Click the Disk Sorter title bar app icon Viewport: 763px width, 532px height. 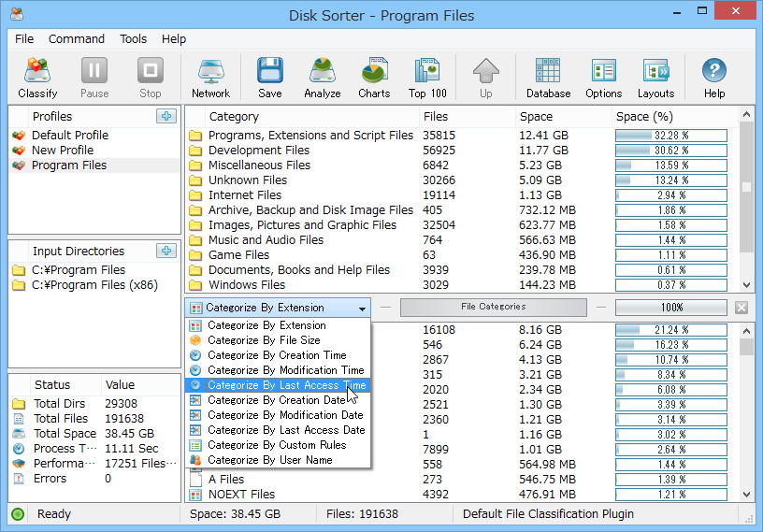tap(17, 14)
